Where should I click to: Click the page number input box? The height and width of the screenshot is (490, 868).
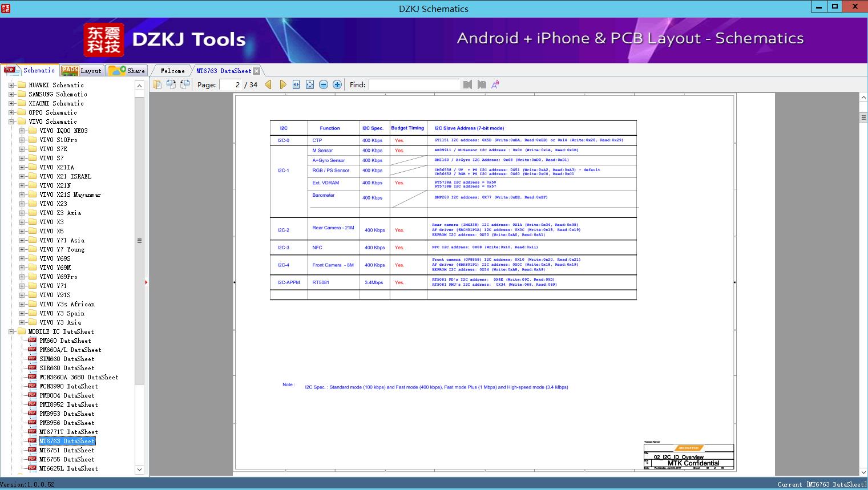click(x=231, y=84)
